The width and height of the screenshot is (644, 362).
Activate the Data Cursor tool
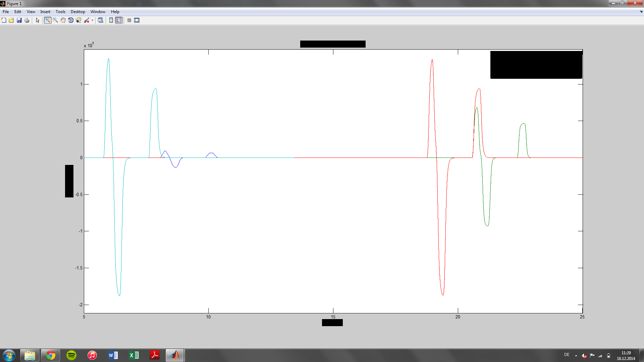[78, 20]
